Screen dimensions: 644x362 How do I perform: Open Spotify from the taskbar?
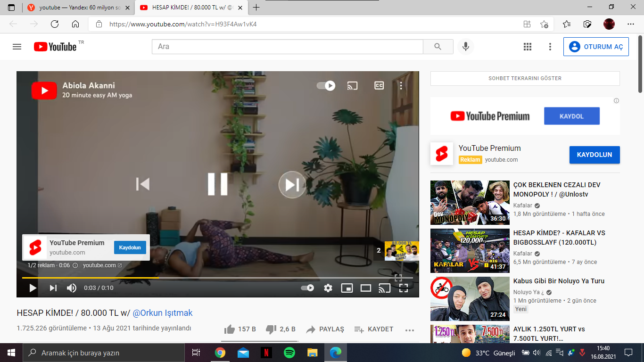[x=289, y=353]
